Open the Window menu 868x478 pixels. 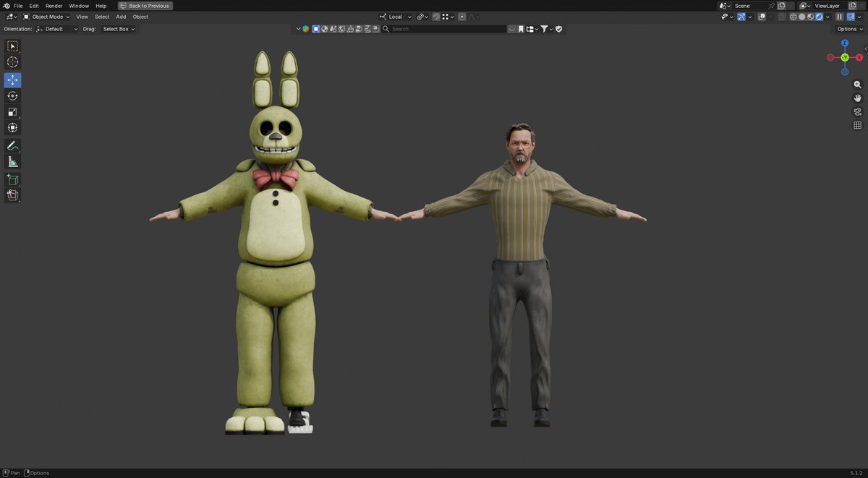[79, 6]
